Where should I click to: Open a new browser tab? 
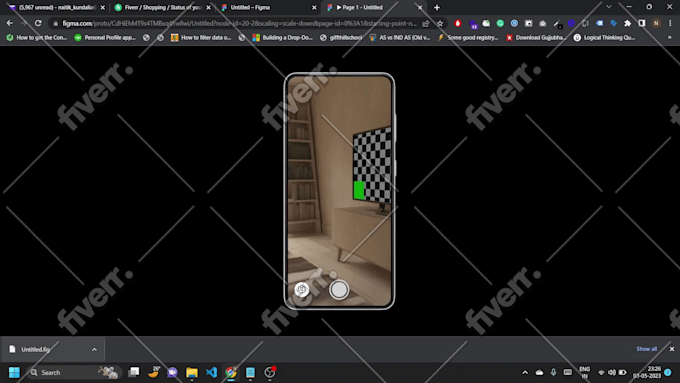[x=437, y=7]
